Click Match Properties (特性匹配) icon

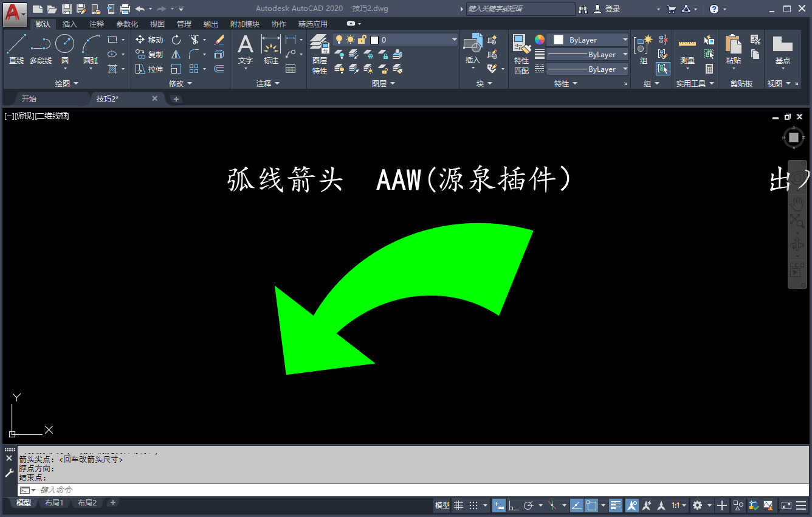click(521, 54)
